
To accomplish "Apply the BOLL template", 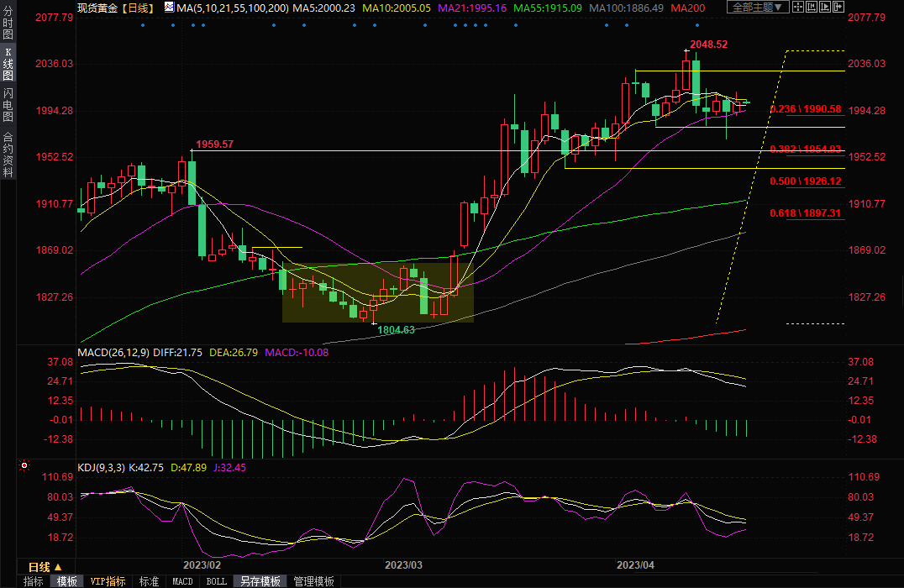I will (x=216, y=581).
